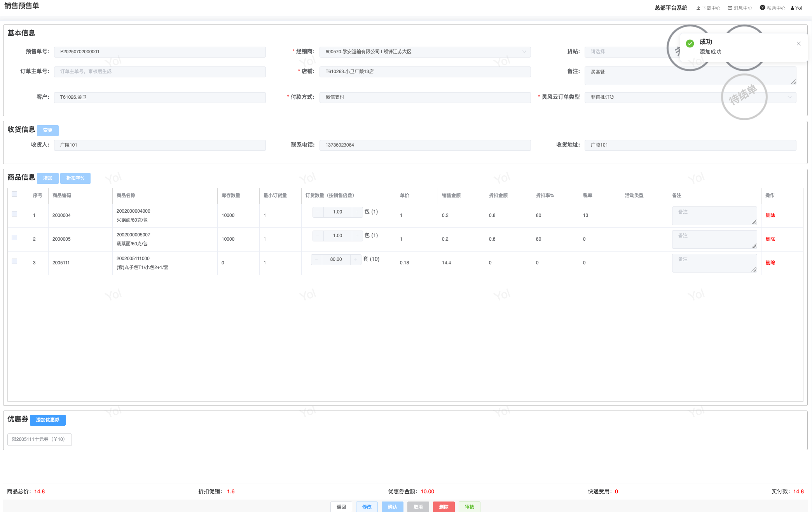Click the 添加优惠券 button
Image resolution: width=812 pixels, height=512 pixels.
[x=48, y=420]
